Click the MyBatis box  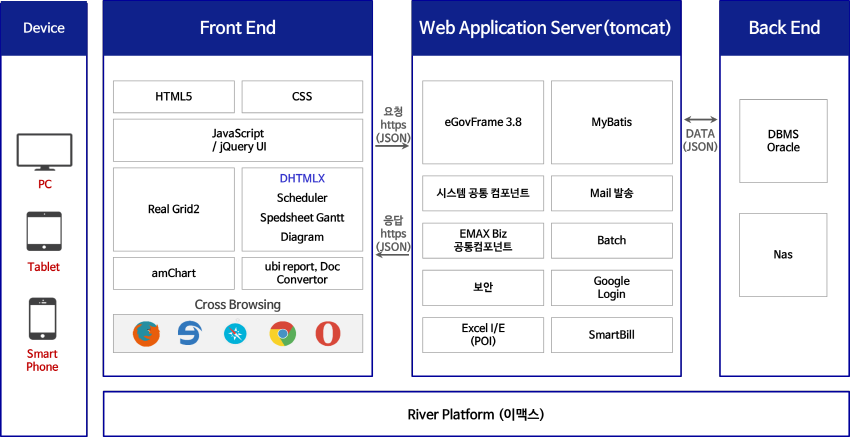click(611, 122)
